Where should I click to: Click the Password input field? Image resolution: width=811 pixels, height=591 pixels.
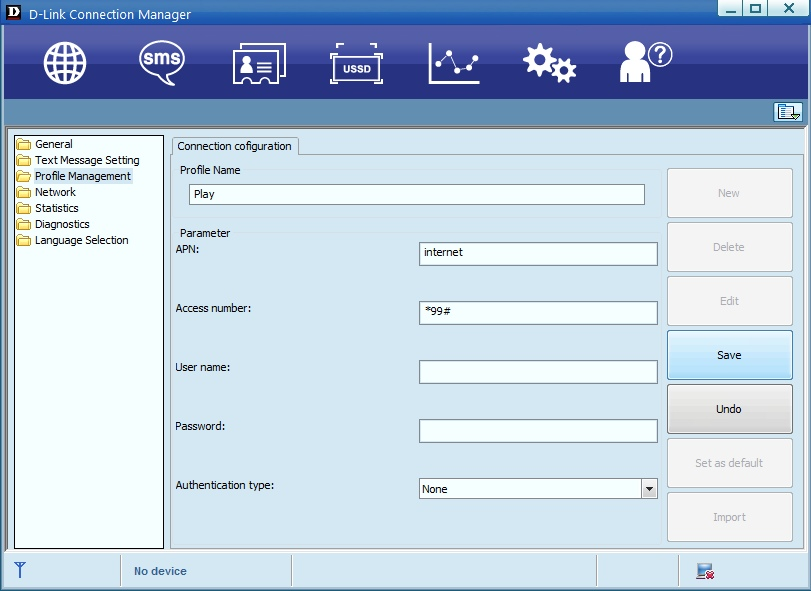point(538,431)
